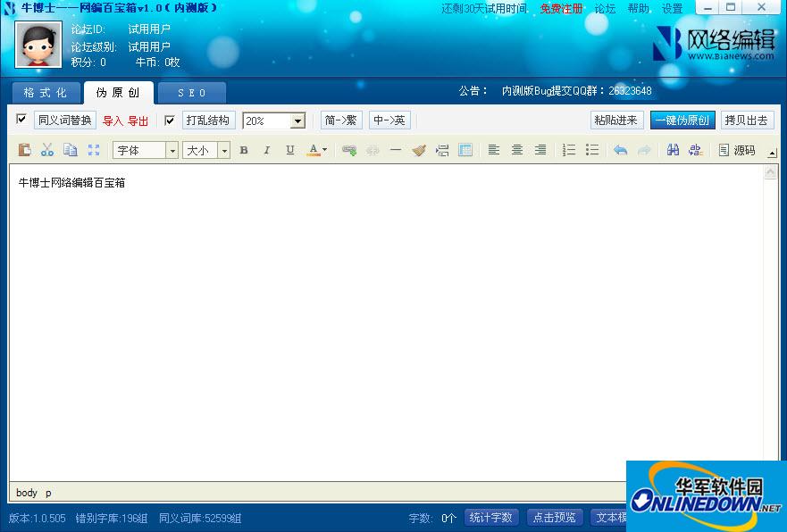Open the find and replace icon
This screenshot has width=787, height=532.
[696, 150]
